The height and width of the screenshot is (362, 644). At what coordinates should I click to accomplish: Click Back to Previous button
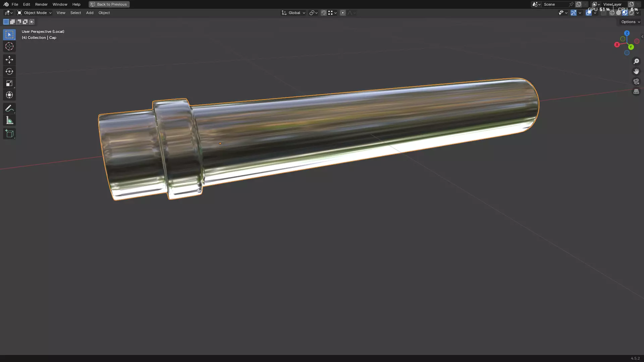[109, 4]
